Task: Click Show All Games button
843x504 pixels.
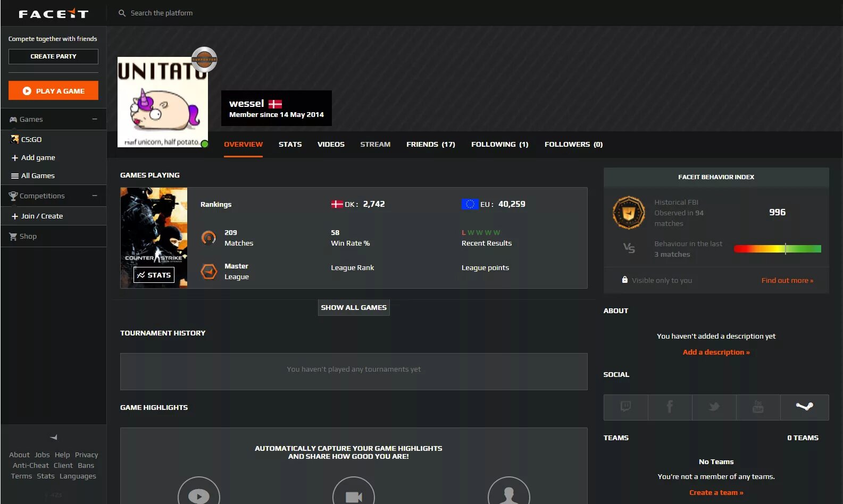Action: pos(354,308)
